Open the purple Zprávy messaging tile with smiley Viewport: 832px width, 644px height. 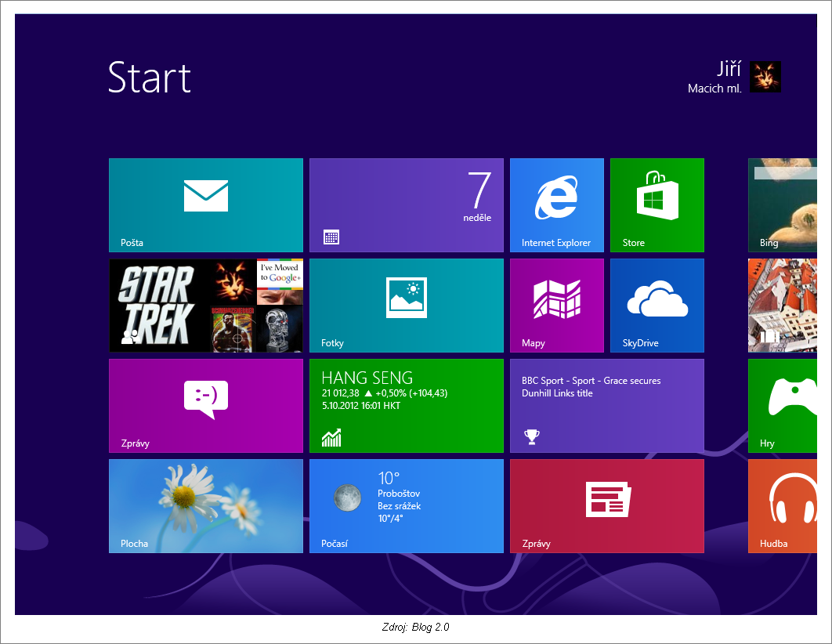click(205, 405)
